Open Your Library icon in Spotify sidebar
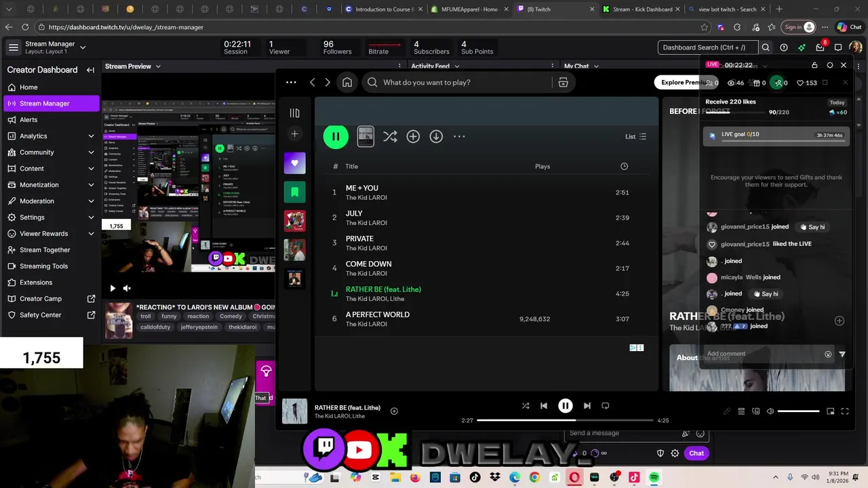The height and width of the screenshot is (488, 868). pos(294,113)
